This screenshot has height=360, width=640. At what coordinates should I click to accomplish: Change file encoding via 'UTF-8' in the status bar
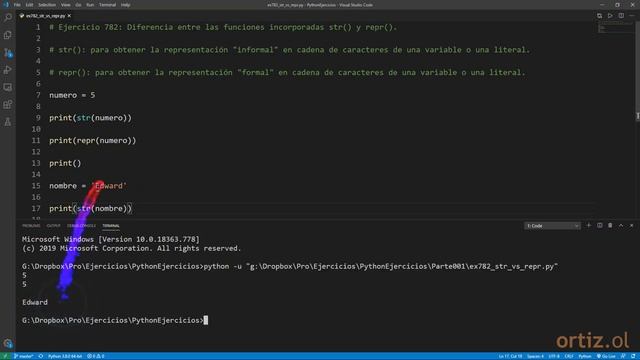(x=554, y=356)
